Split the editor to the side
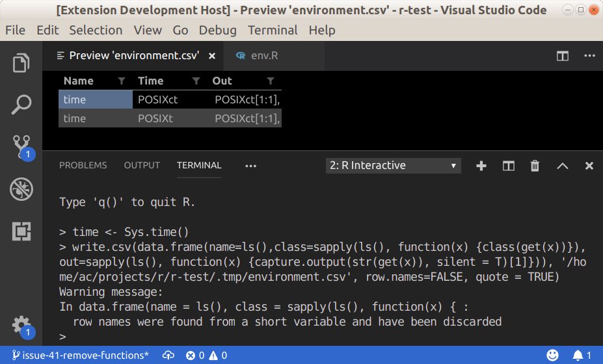 coord(562,56)
